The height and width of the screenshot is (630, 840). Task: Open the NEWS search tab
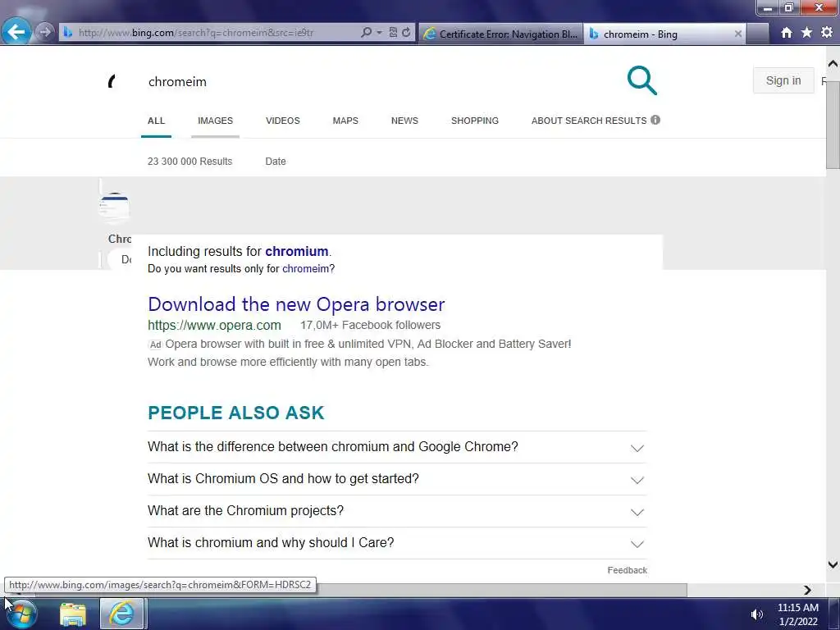pyautogui.click(x=404, y=121)
